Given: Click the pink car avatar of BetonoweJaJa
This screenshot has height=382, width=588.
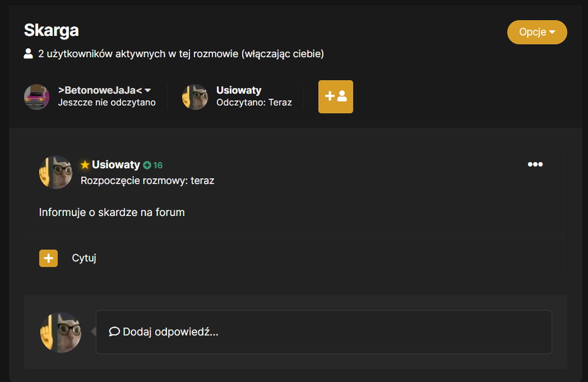Looking at the screenshot, I should coord(36,97).
